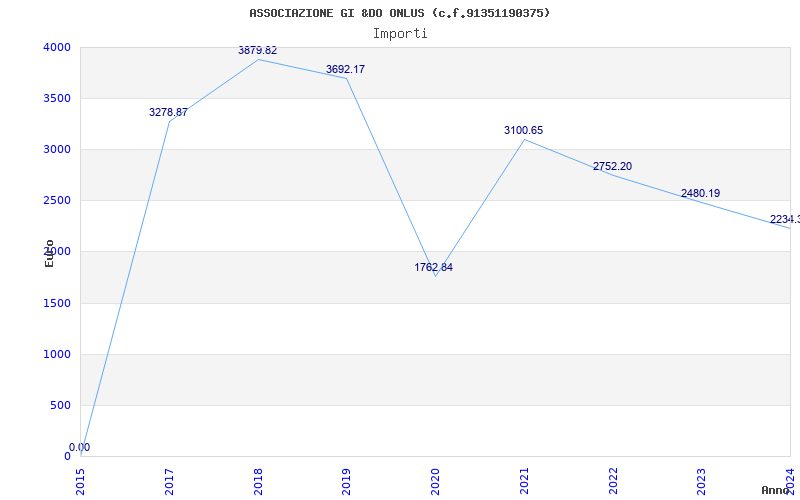Click the Euro y-axis title
Image resolution: width=800 pixels, height=500 pixels.
pos(49,254)
